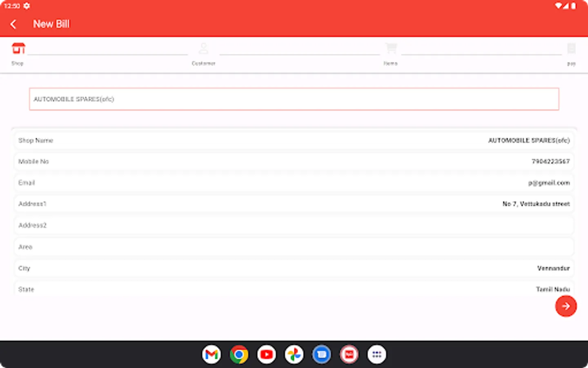Screen dimensions: 588x368
Task: Launch Chrome from the dock
Action: point(239,354)
